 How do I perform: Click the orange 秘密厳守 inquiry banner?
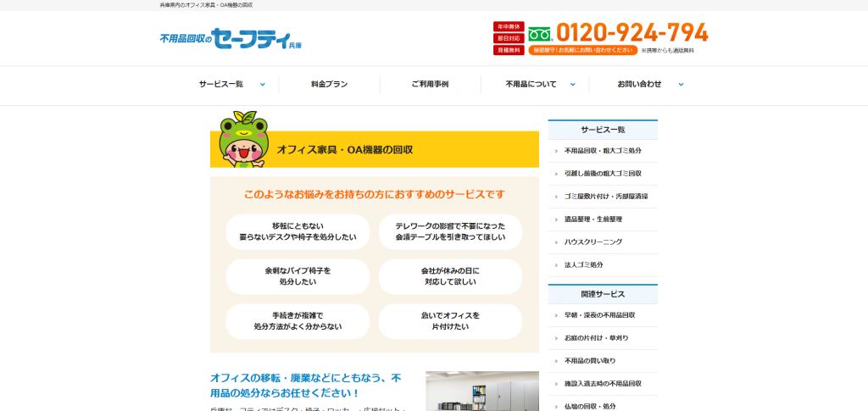pyautogui.click(x=582, y=50)
